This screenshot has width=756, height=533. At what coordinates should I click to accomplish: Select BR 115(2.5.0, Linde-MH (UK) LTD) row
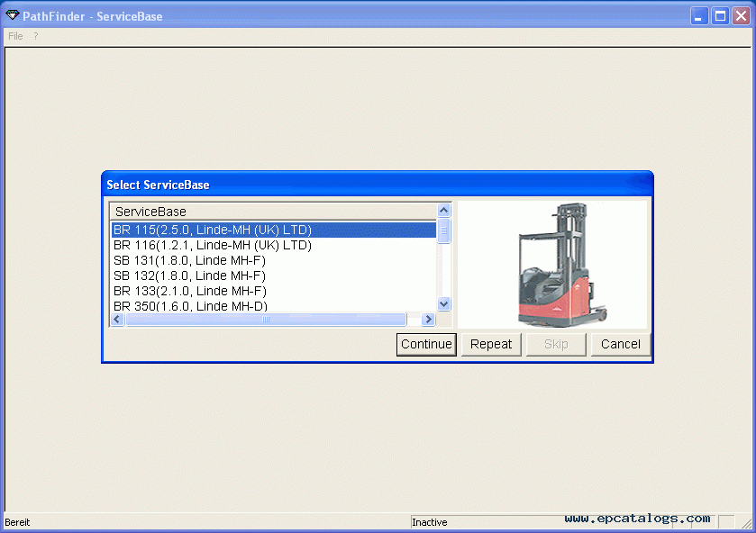(x=273, y=230)
